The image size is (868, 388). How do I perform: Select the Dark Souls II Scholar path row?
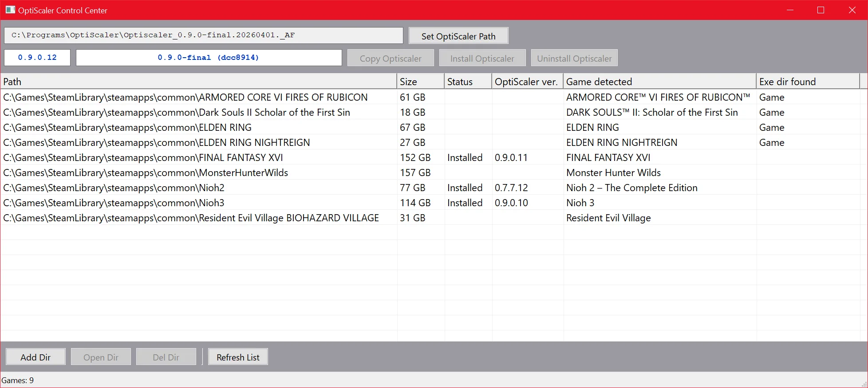[177, 112]
